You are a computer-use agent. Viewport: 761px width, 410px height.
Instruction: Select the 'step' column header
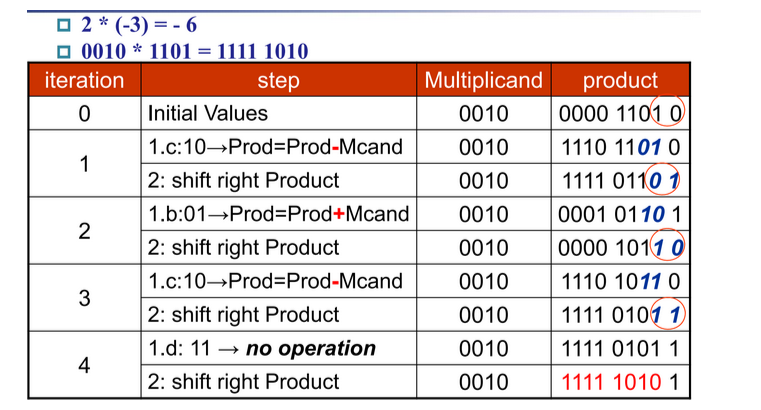point(279,80)
